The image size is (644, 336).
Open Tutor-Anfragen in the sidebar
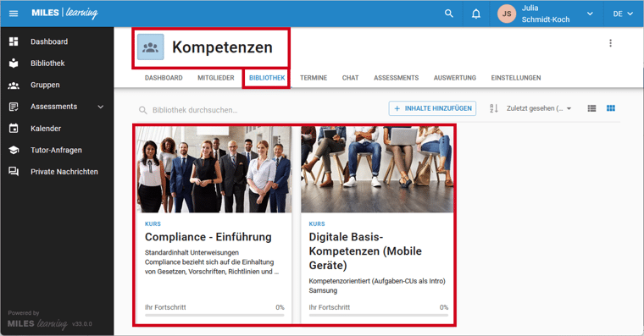click(57, 150)
